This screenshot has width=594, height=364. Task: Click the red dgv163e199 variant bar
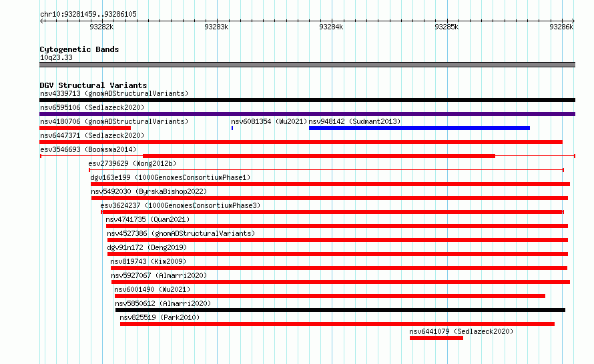[330, 184]
